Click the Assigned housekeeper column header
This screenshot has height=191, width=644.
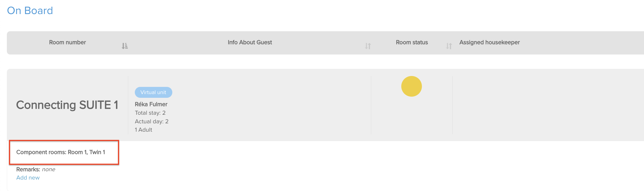click(489, 42)
